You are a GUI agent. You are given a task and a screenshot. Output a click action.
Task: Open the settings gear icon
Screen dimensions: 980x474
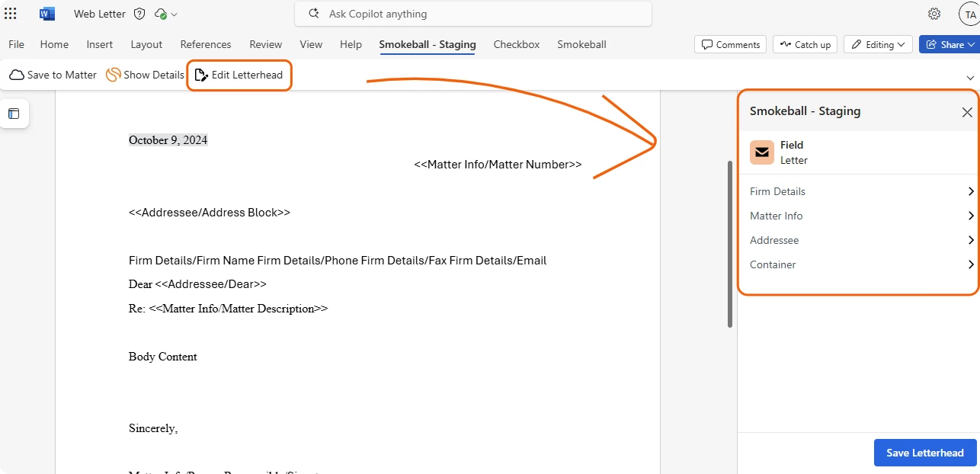click(x=934, y=14)
